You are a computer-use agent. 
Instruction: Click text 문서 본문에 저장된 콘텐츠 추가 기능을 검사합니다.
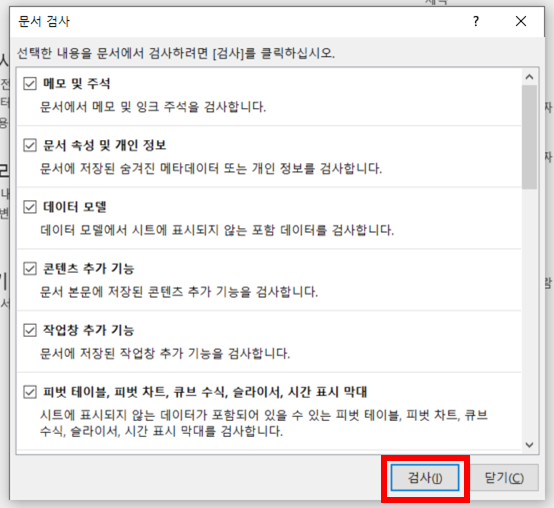(179, 292)
